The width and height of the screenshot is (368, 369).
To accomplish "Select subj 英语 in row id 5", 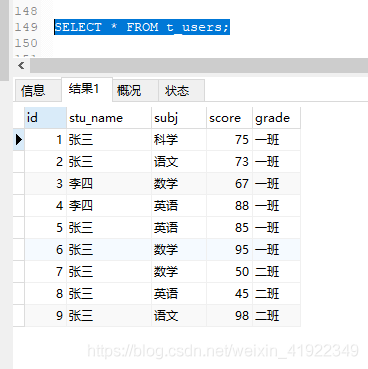I will 179,228.
